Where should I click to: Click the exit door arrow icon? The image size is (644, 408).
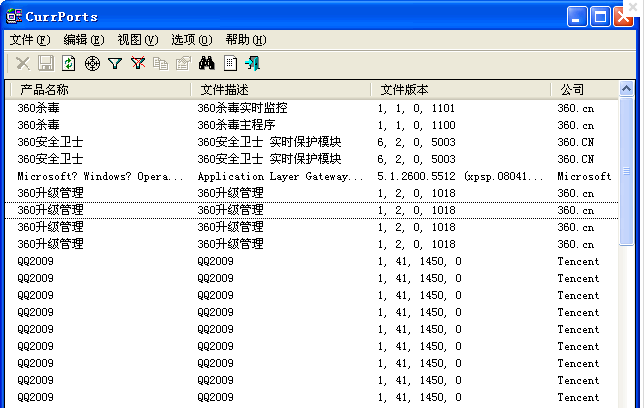[252, 64]
